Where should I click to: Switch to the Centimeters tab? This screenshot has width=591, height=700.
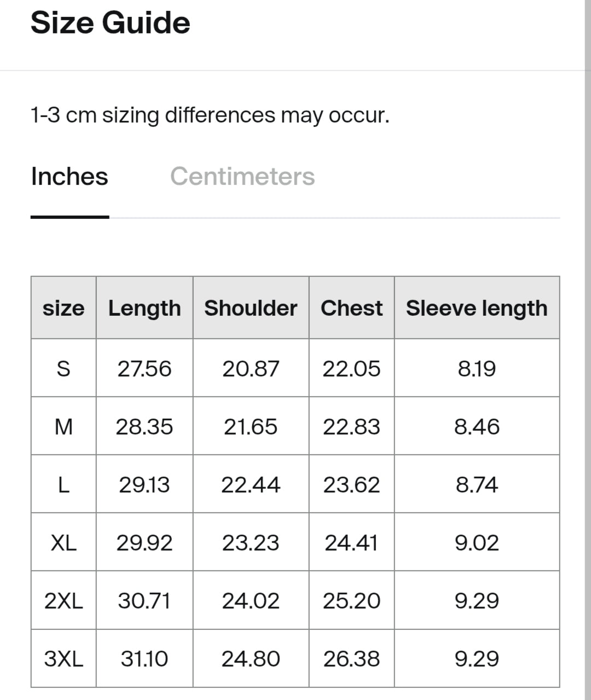(x=242, y=176)
